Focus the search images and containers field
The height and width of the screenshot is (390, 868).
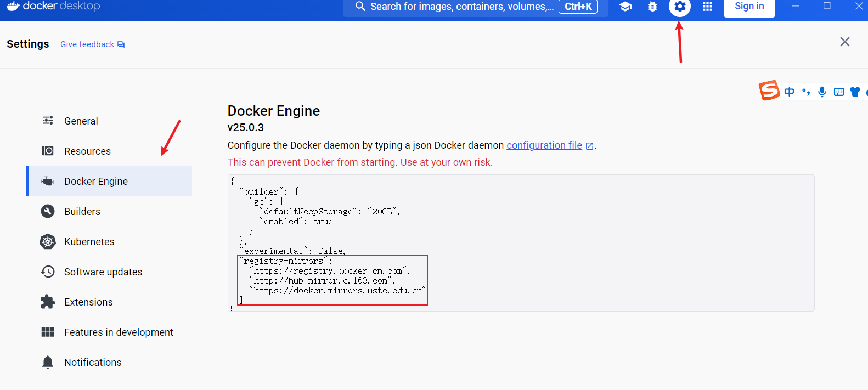tap(461, 7)
